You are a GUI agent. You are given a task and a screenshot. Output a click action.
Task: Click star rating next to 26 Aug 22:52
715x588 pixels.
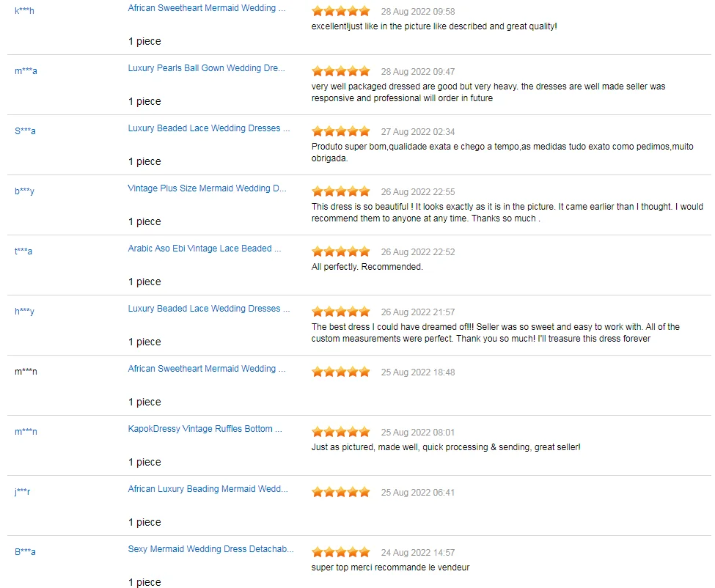tap(341, 251)
